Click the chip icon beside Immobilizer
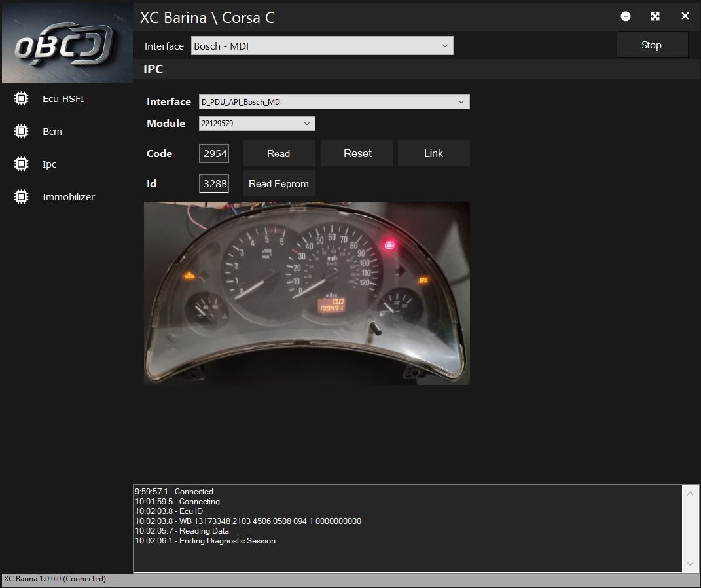The width and height of the screenshot is (701, 588). (21, 197)
